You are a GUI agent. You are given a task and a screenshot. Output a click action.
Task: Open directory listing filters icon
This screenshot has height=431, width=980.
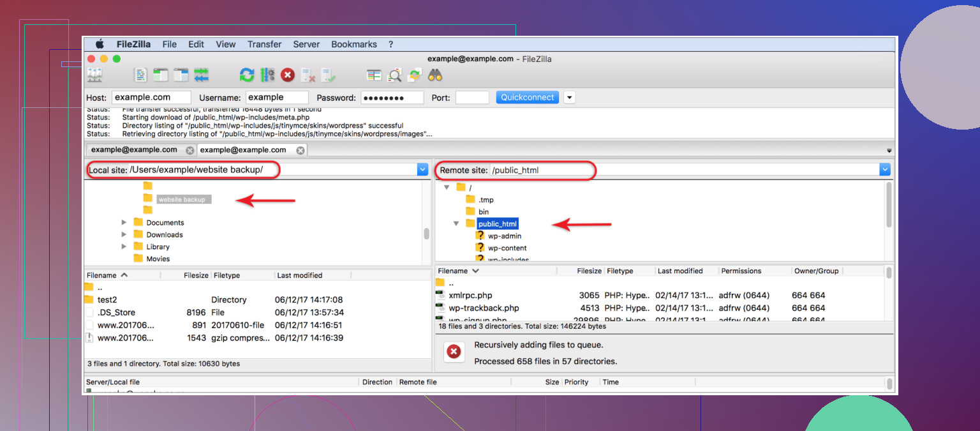pyautogui.click(x=374, y=75)
